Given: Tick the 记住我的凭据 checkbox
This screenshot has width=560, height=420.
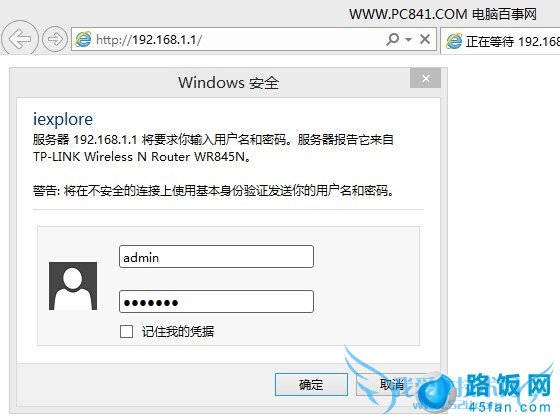Looking at the screenshot, I should click(x=126, y=331).
